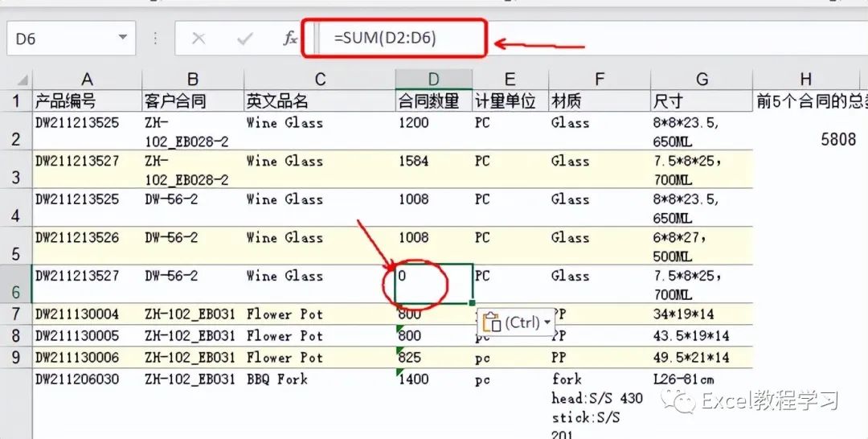Click cell H2 containing 5808

pos(810,138)
